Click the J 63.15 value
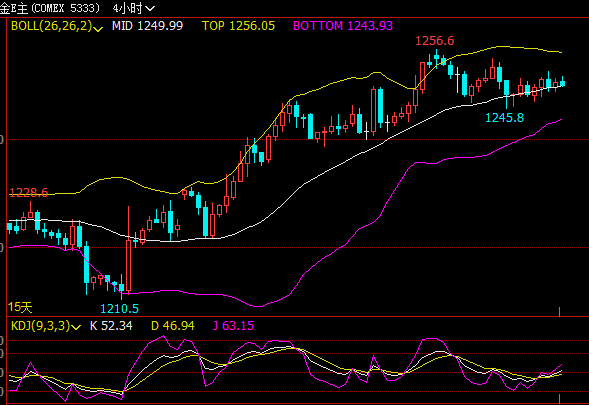 tap(233, 326)
